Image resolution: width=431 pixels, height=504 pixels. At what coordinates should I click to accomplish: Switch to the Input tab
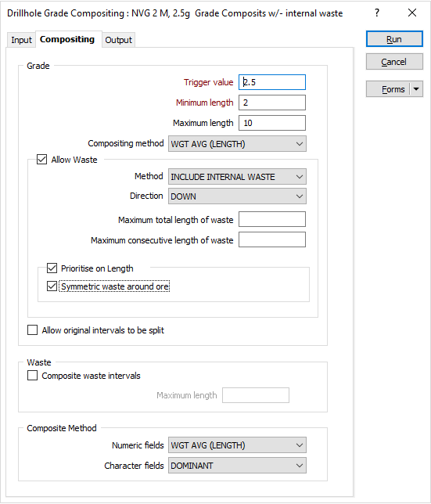click(21, 40)
